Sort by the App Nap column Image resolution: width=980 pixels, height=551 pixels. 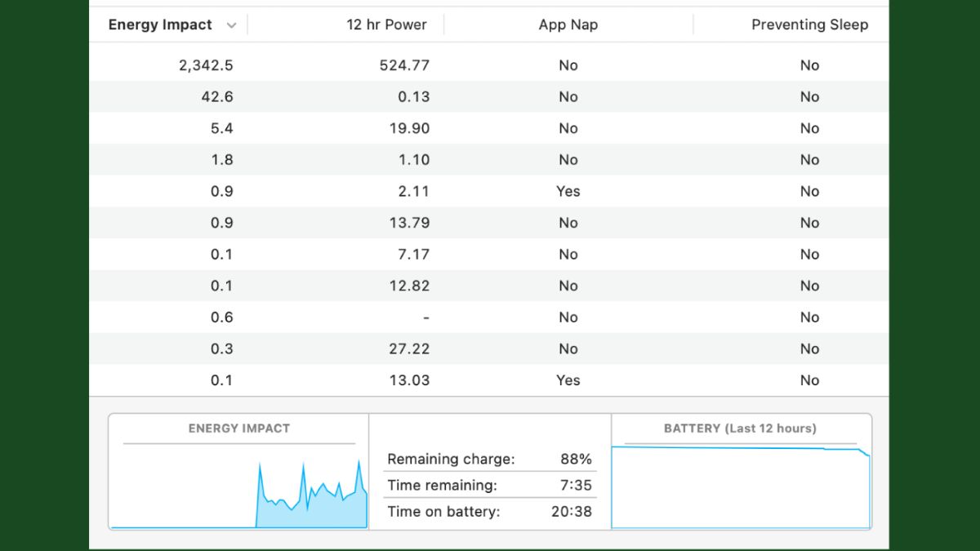tap(568, 24)
